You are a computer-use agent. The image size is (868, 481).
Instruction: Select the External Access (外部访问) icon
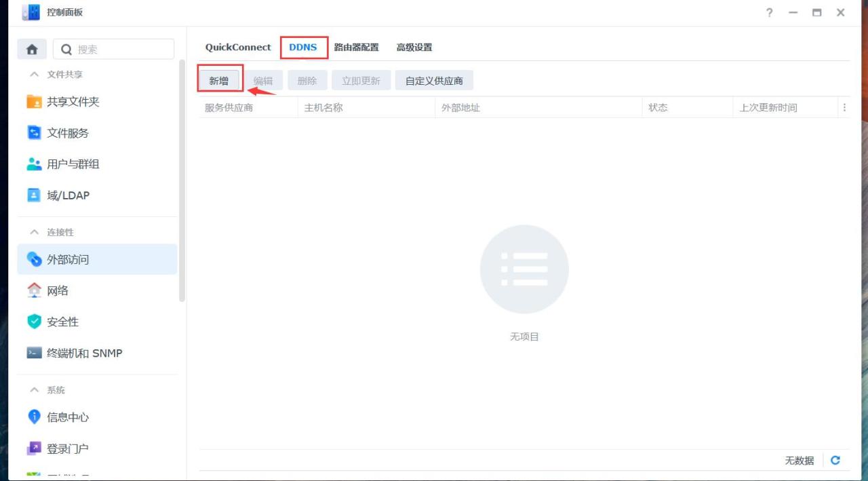[x=34, y=259]
